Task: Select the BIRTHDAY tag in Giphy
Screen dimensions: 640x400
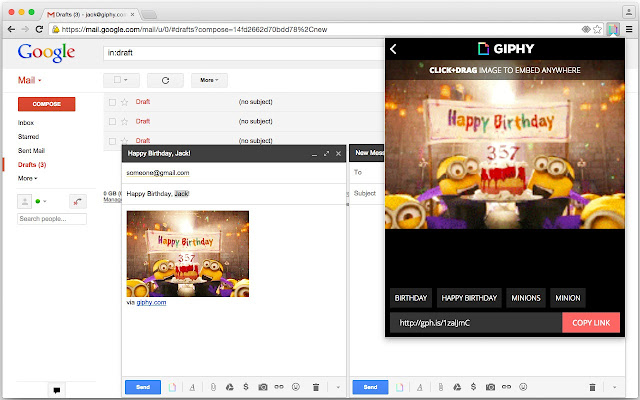Action: click(411, 298)
